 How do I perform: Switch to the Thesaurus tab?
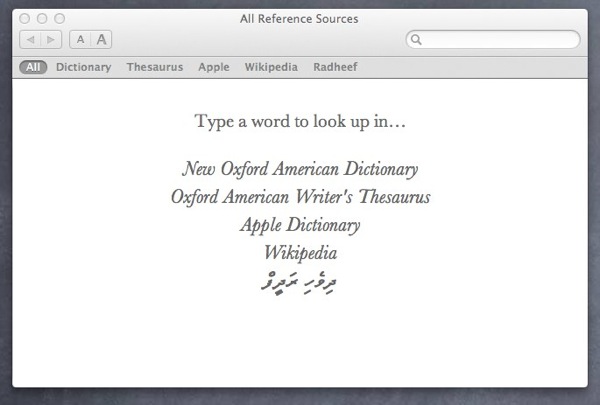[x=155, y=67]
